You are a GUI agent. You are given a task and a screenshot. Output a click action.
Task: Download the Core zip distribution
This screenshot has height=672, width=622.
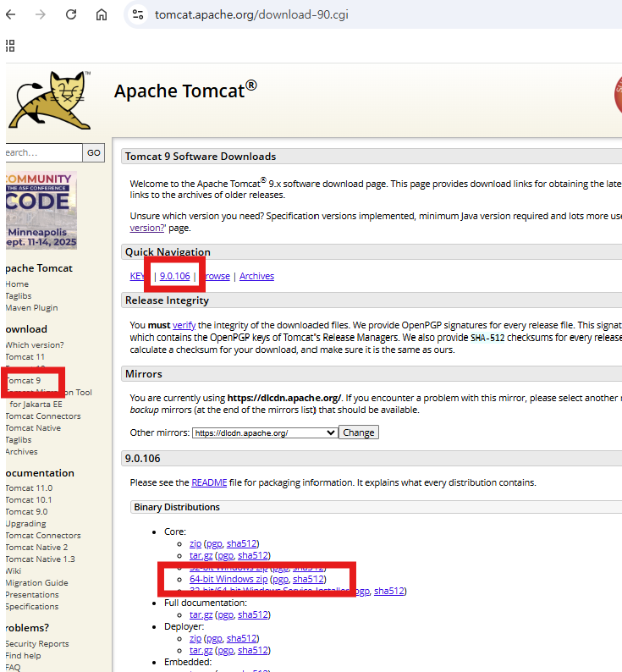(195, 543)
